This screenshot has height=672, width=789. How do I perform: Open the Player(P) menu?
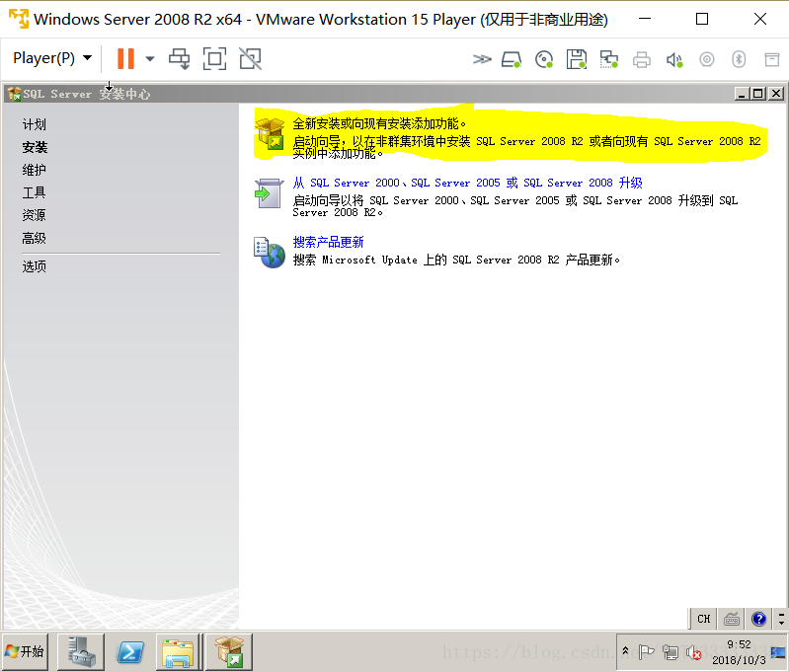point(52,58)
